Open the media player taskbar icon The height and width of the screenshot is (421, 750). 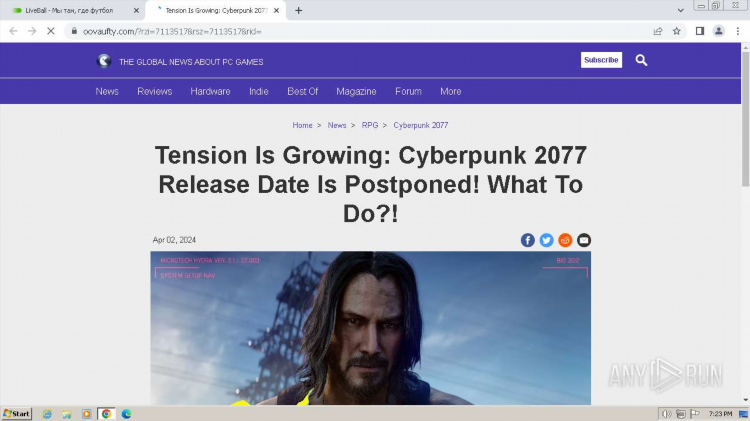click(87, 414)
